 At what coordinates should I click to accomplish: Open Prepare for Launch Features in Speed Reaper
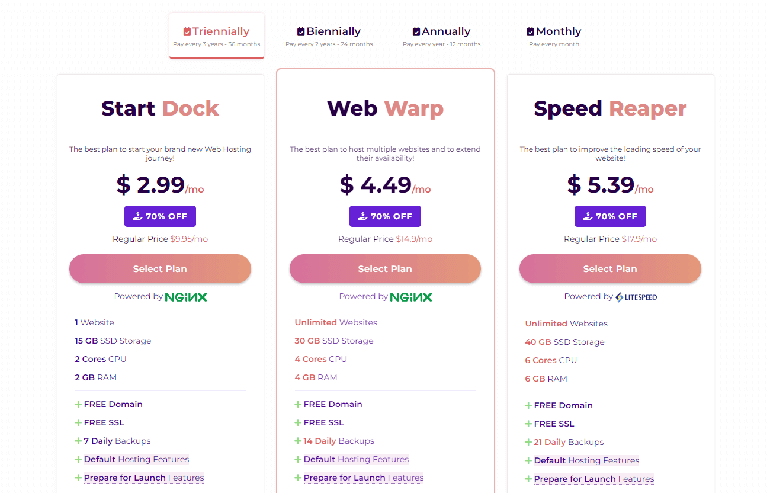click(x=593, y=480)
